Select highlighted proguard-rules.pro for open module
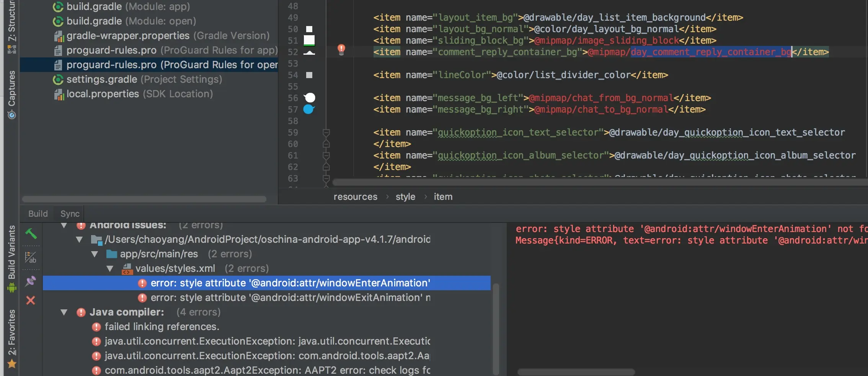Screen dimensions: 868x376 [149, 65]
